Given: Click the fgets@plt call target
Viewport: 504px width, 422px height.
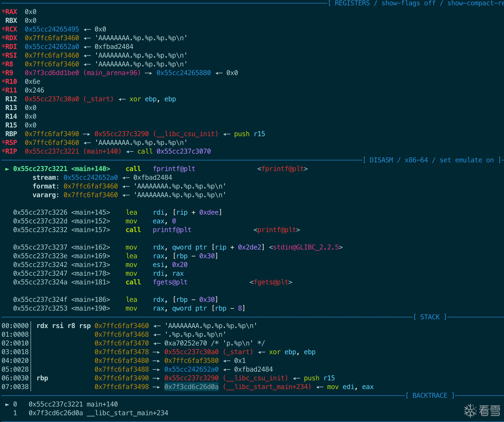Looking at the screenshot, I should [x=170, y=282].
